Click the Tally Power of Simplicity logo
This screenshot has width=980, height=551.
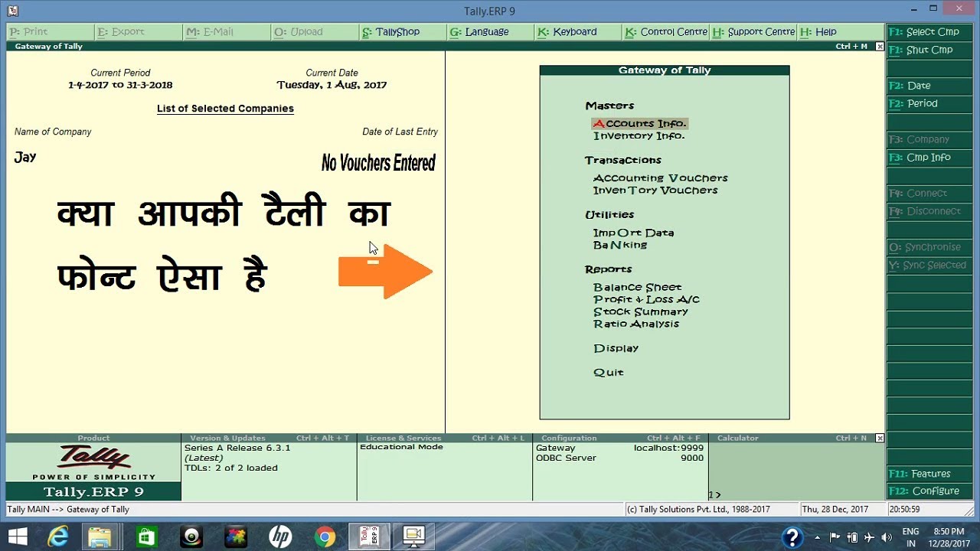tap(93, 463)
